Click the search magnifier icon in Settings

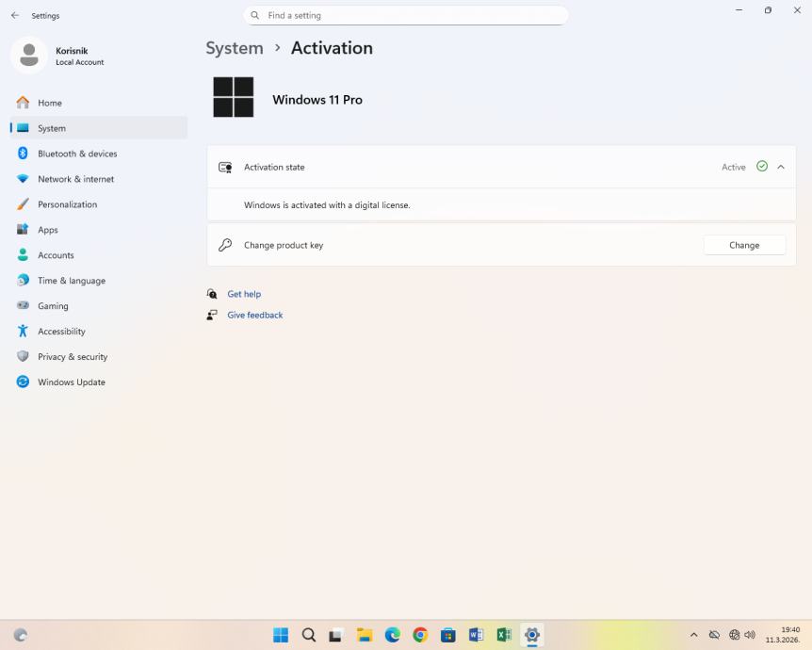tap(254, 15)
